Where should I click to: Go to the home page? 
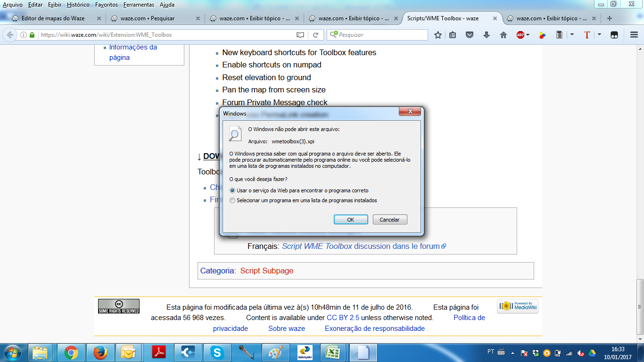tap(504, 35)
